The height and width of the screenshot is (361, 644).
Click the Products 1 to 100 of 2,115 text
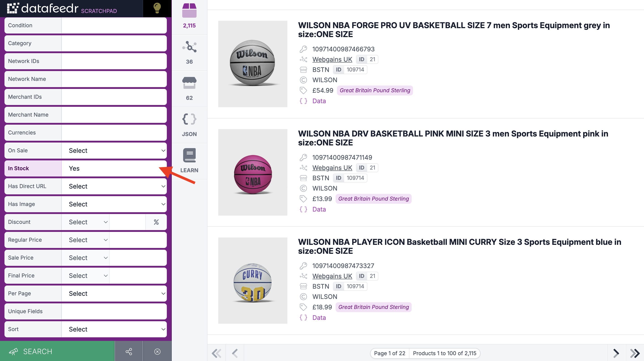[x=445, y=353]
